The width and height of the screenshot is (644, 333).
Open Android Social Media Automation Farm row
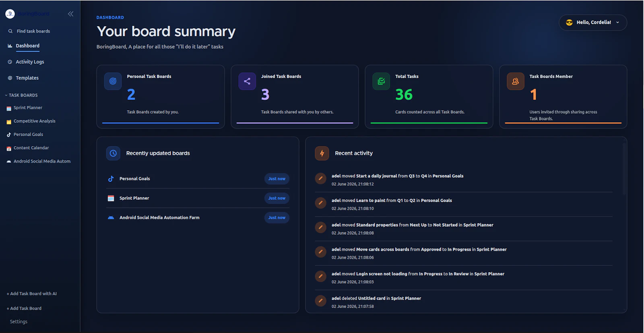pyautogui.click(x=198, y=218)
